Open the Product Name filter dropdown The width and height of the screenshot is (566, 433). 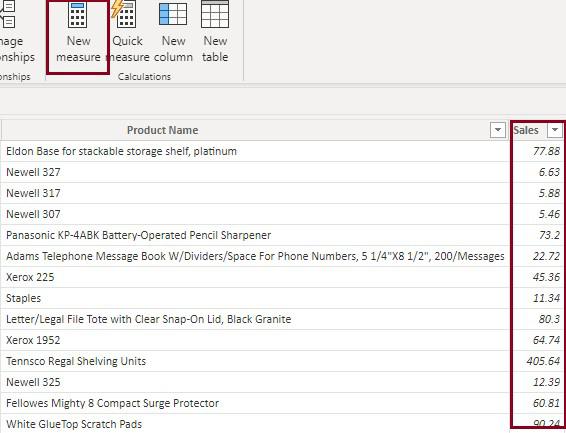tap(497, 130)
